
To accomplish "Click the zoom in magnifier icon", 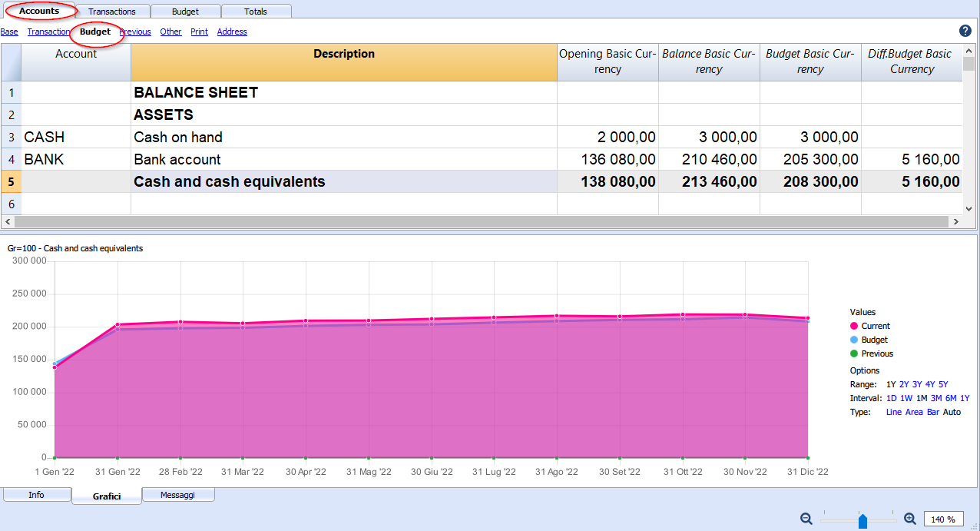I will (x=910, y=519).
